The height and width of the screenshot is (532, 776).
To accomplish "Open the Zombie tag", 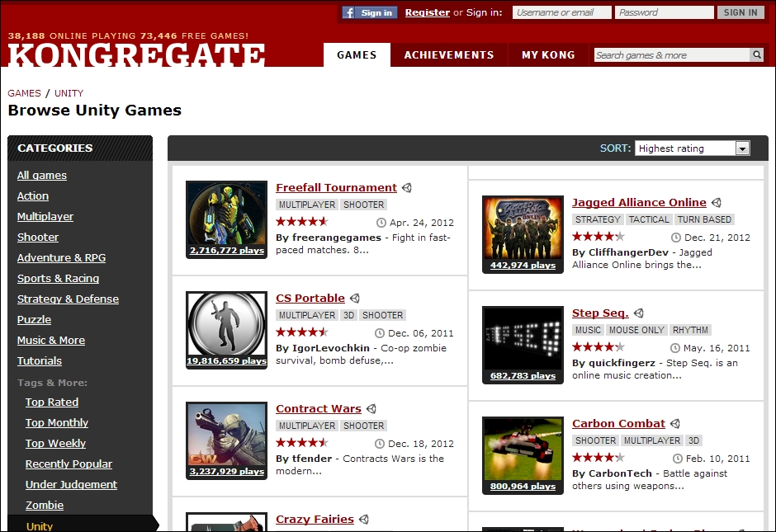I will 45,506.
